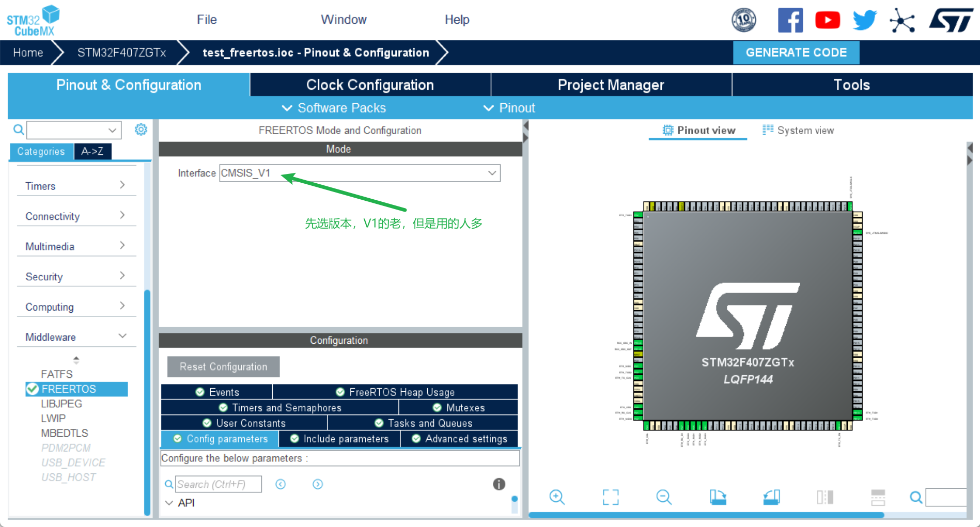Open the YouTube icon link
The width and height of the screenshot is (980, 527).
coord(828,20)
